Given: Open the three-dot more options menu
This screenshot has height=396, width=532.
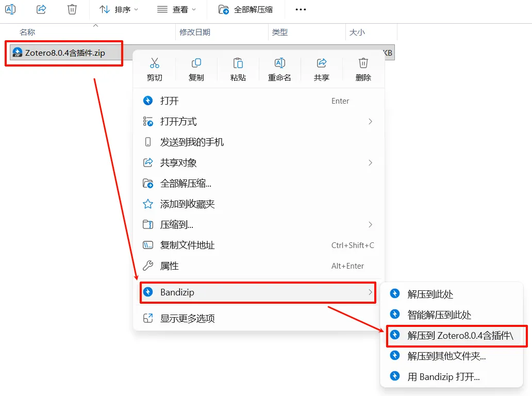Looking at the screenshot, I should pyautogui.click(x=301, y=9).
